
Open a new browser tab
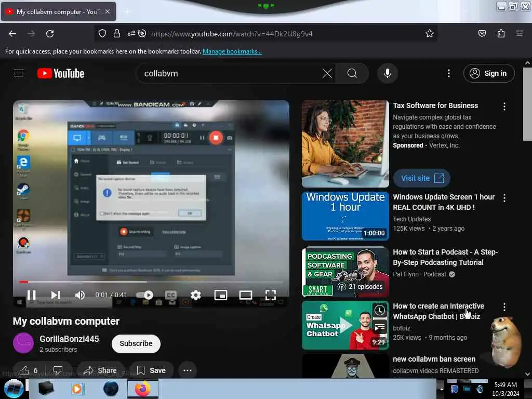pos(127,12)
